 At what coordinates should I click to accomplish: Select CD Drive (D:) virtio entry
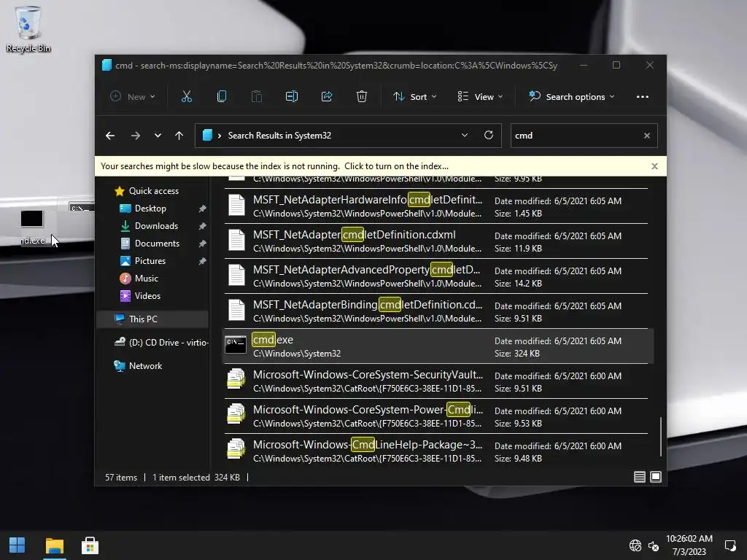pos(161,343)
